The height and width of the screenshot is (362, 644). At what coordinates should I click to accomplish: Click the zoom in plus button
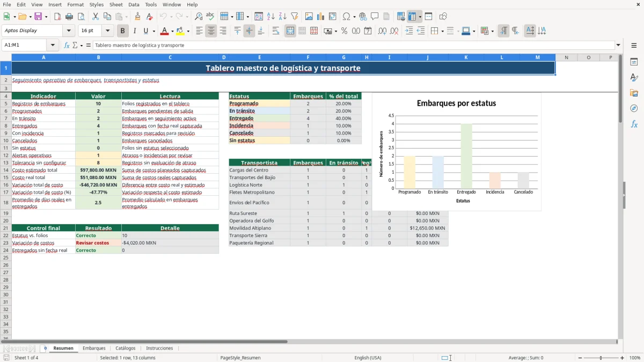[623, 358]
